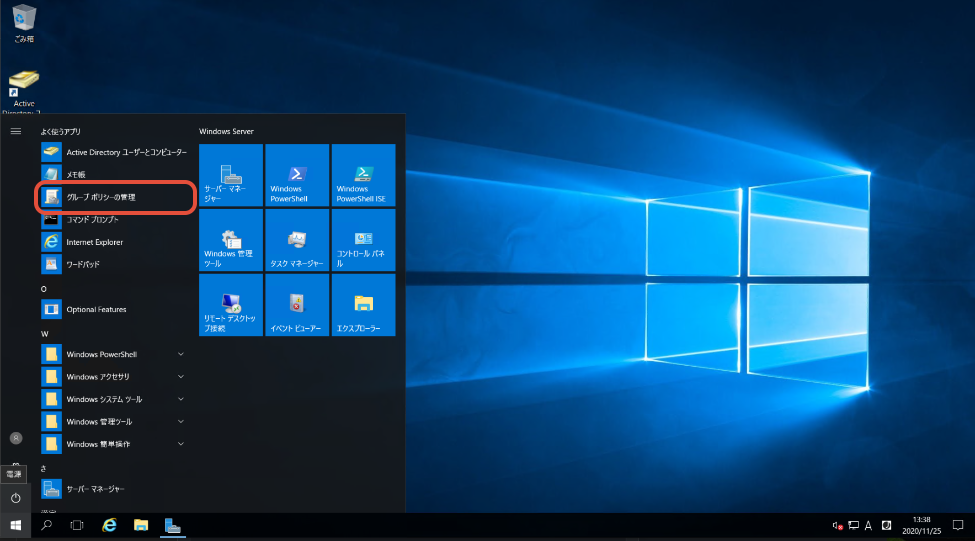
Task: Click the letter O section header
Action: [44, 289]
